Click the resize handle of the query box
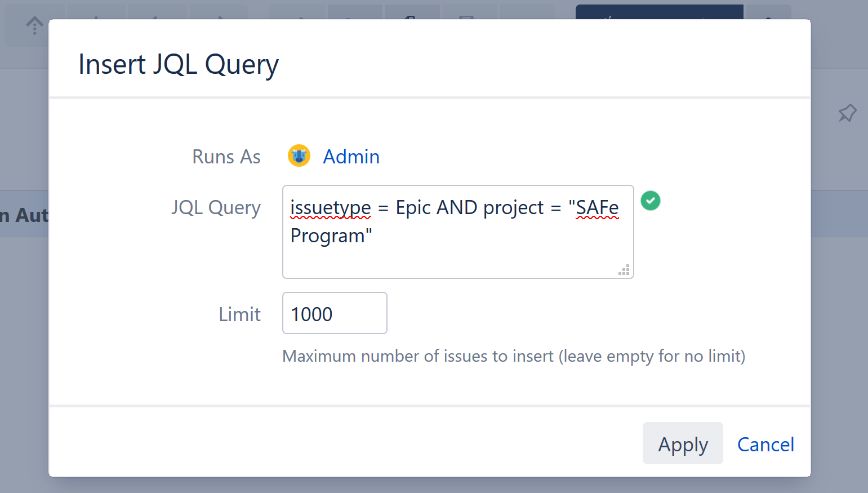The width and height of the screenshot is (868, 493). point(624,270)
